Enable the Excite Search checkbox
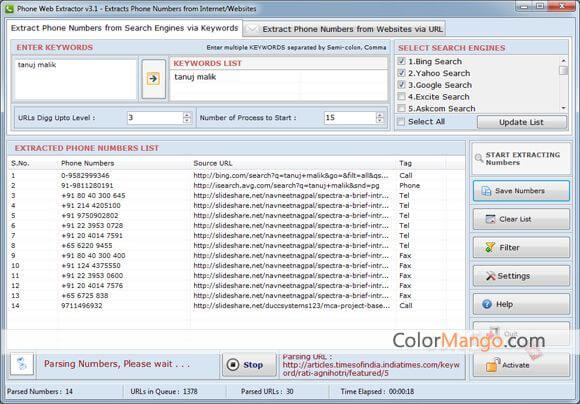The height and width of the screenshot is (404, 580). click(x=401, y=97)
